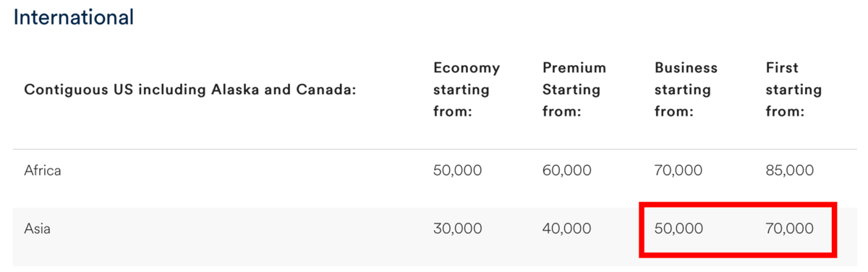Click Asia business value 50,000
The image size is (868, 272).
[678, 229]
